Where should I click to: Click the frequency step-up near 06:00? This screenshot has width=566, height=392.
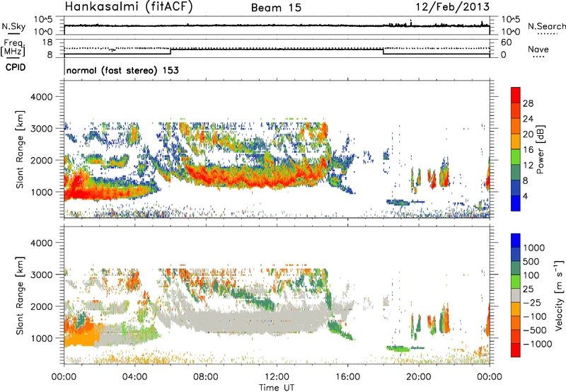tap(171, 52)
